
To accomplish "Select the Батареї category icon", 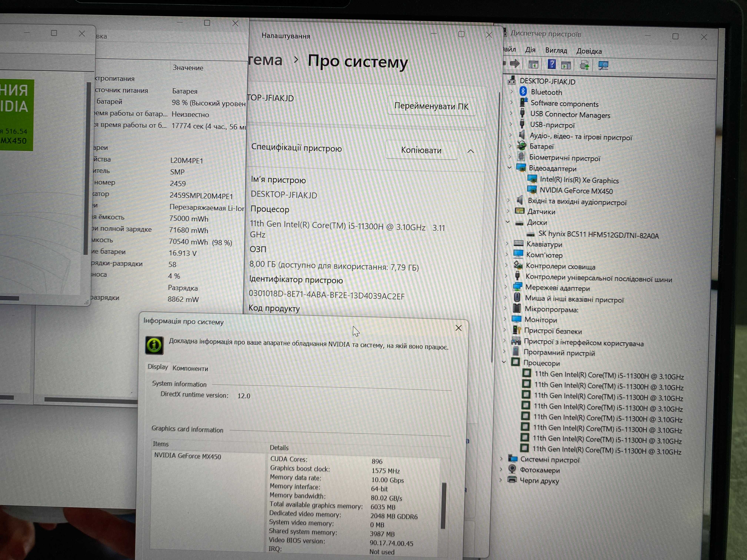I will (x=522, y=146).
